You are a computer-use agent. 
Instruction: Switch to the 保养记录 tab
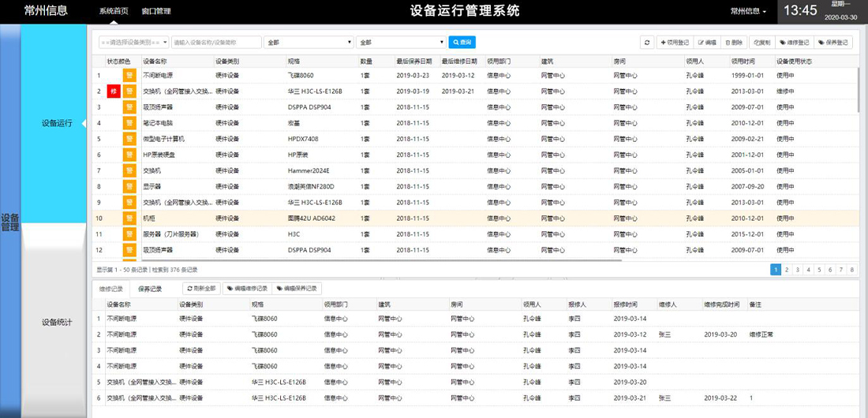149,289
